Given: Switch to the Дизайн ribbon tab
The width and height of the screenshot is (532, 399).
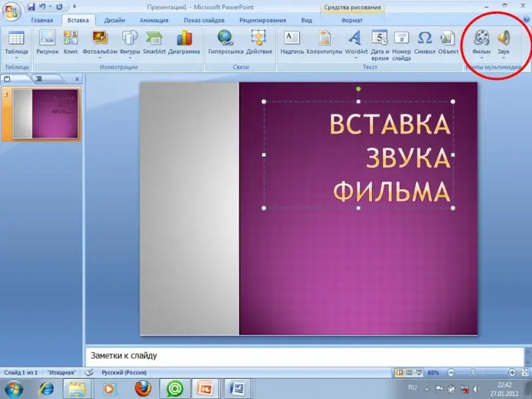Looking at the screenshot, I should [x=115, y=21].
